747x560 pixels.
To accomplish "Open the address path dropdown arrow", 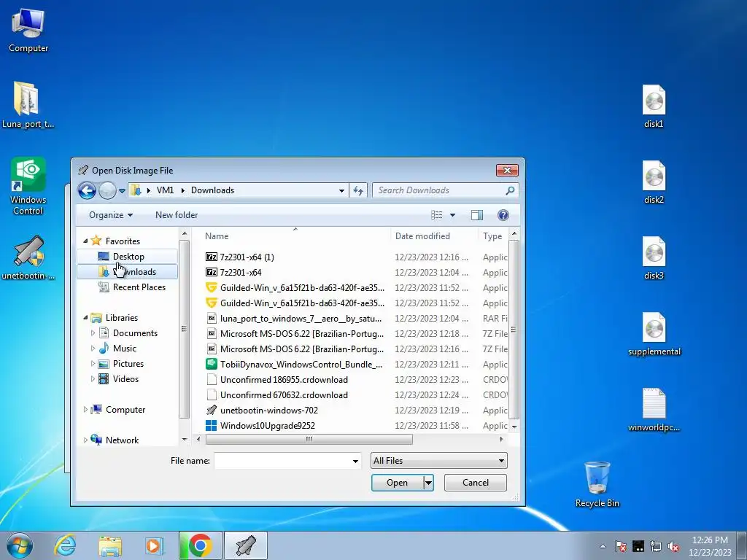I will 341,190.
